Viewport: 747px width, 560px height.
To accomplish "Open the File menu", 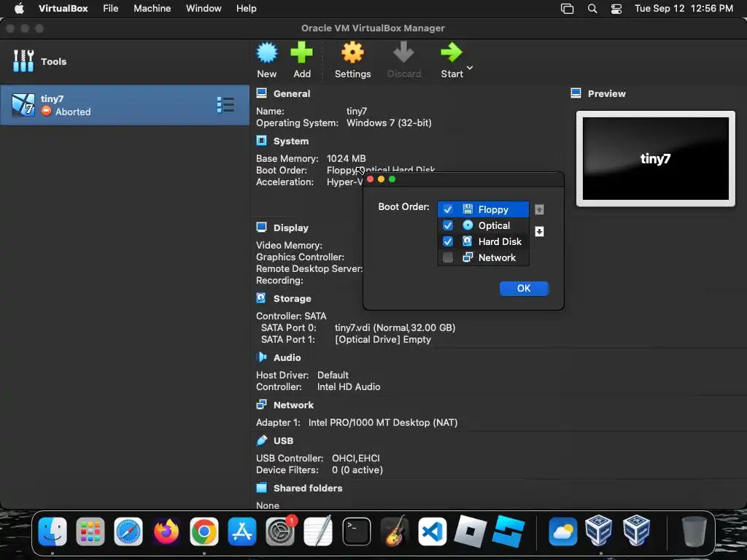I will (x=111, y=8).
